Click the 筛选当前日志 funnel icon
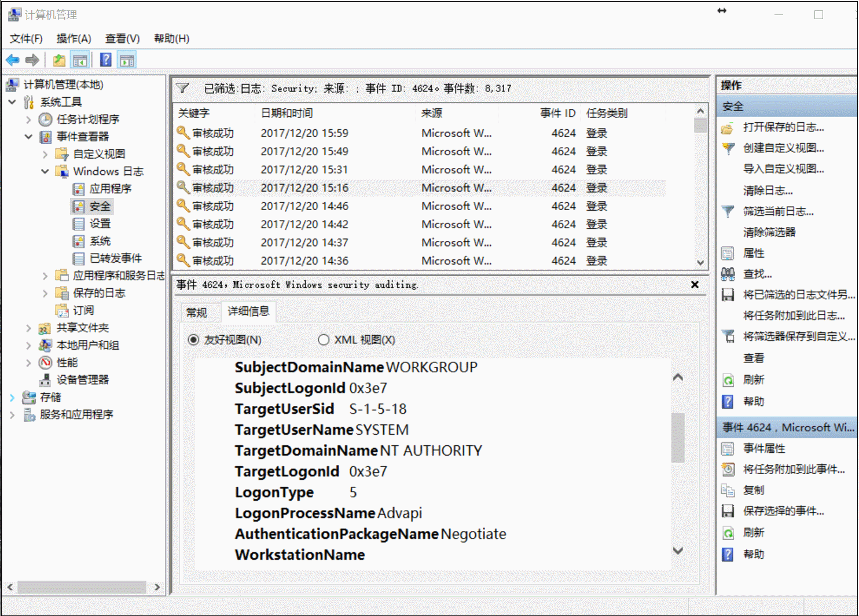 728,211
